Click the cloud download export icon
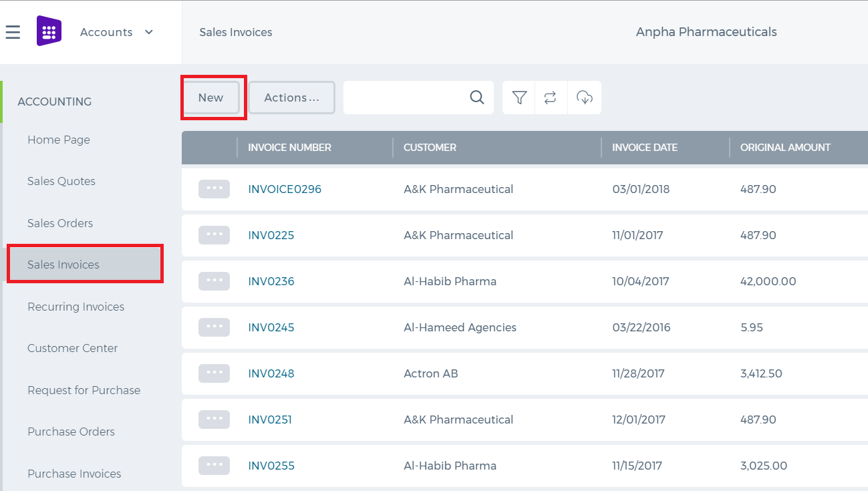The width and height of the screenshot is (868, 491). [585, 98]
